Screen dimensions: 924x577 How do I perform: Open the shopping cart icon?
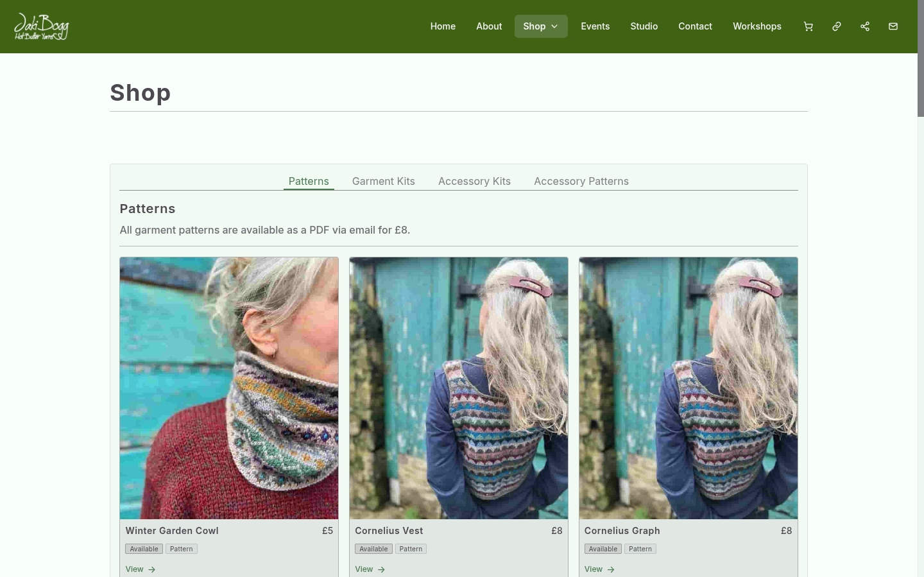[808, 26]
